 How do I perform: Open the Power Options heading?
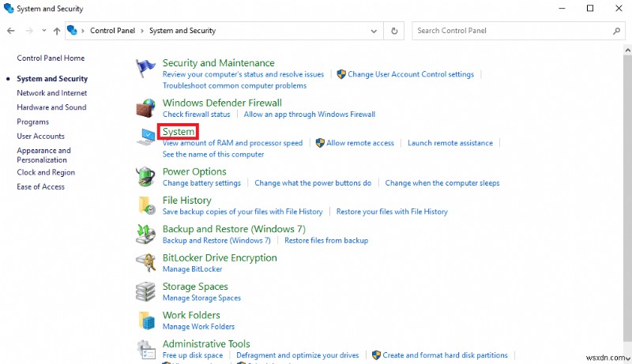pyautogui.click(x=194, y=172)
